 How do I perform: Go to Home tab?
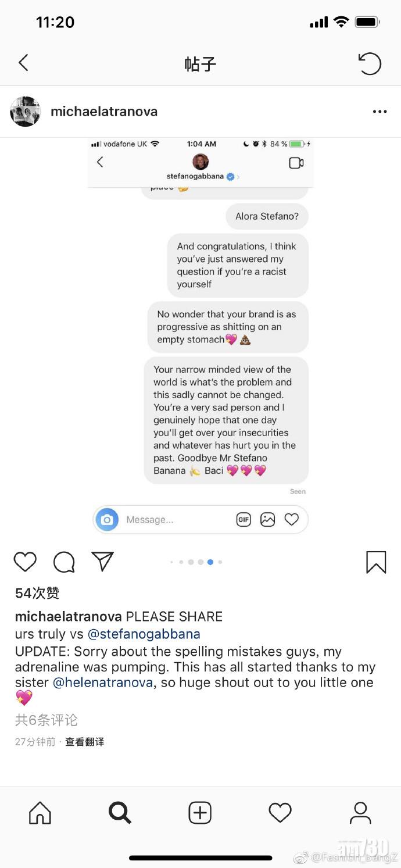40,813
